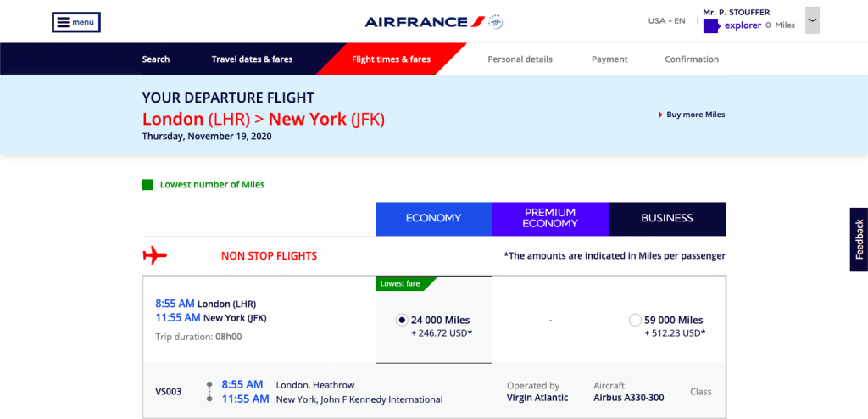Switch to the Economy cabin tab
Image resolution: width=868 pixels, height=419 pixels.
click(433, 218)
